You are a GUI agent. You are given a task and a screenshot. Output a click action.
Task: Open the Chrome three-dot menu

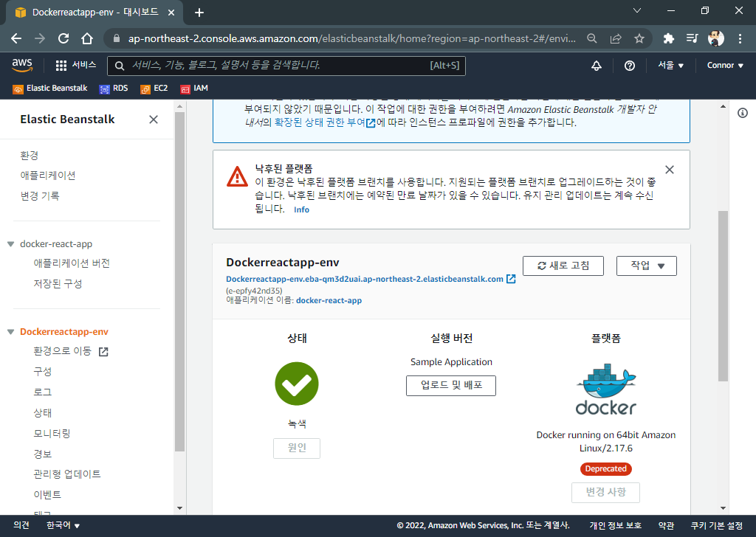tap(740, 38)
